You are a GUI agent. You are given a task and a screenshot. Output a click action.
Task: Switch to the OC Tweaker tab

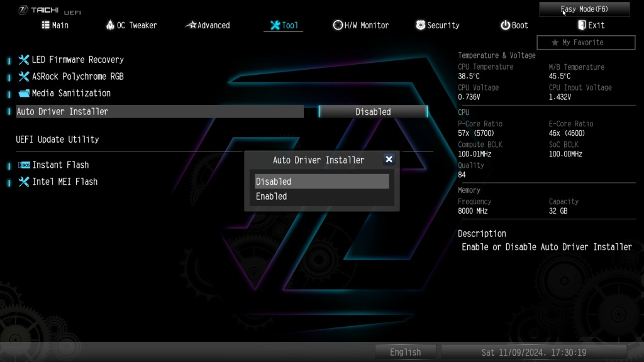(131, 25)
